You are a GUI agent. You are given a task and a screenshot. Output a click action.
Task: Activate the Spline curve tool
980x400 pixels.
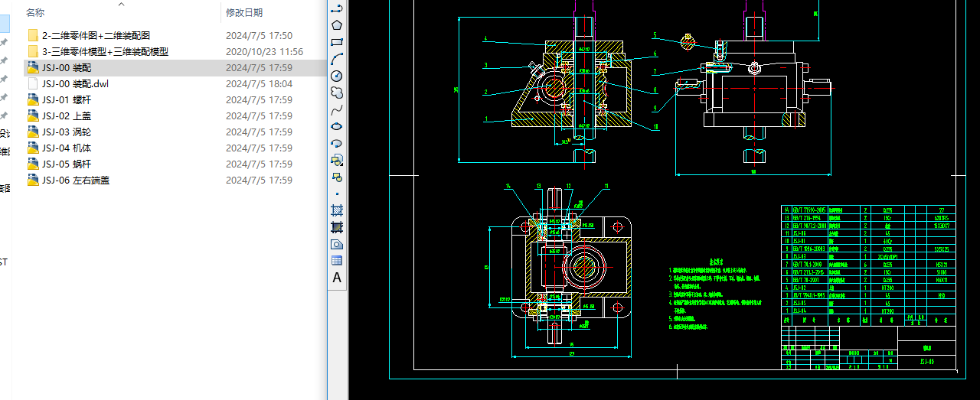pos(336,109)
